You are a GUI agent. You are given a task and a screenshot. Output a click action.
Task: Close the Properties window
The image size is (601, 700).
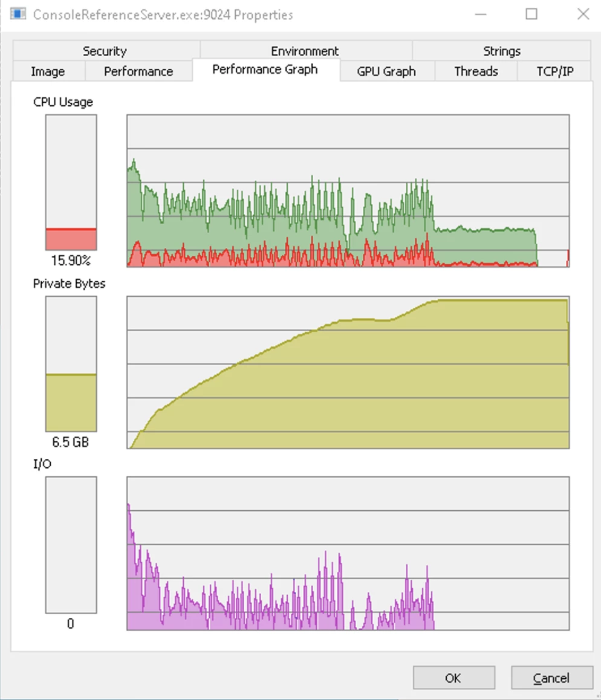coord(583,14)
